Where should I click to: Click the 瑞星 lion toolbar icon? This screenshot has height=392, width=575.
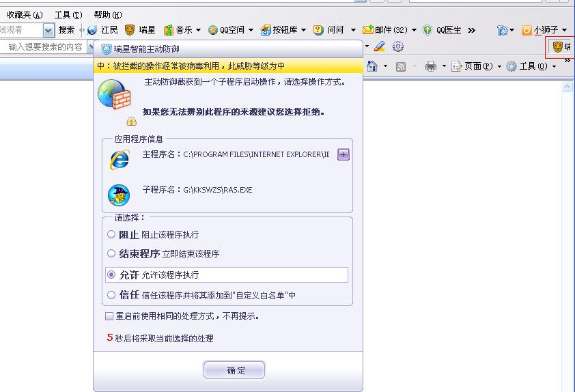coord(130,30)
